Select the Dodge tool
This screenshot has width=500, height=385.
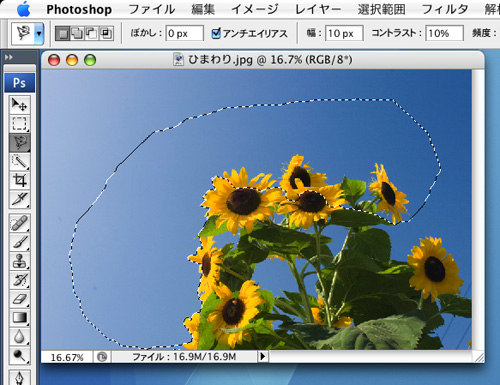tap(20, 356)
